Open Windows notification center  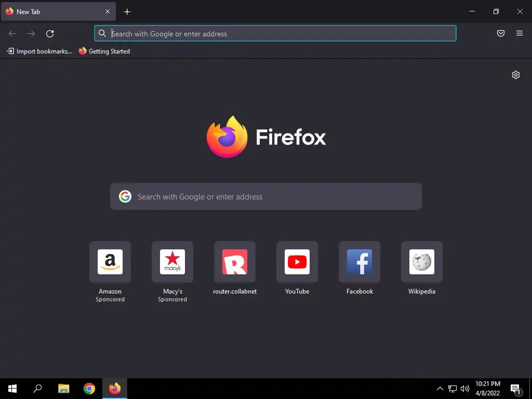[x=516, y=389]
